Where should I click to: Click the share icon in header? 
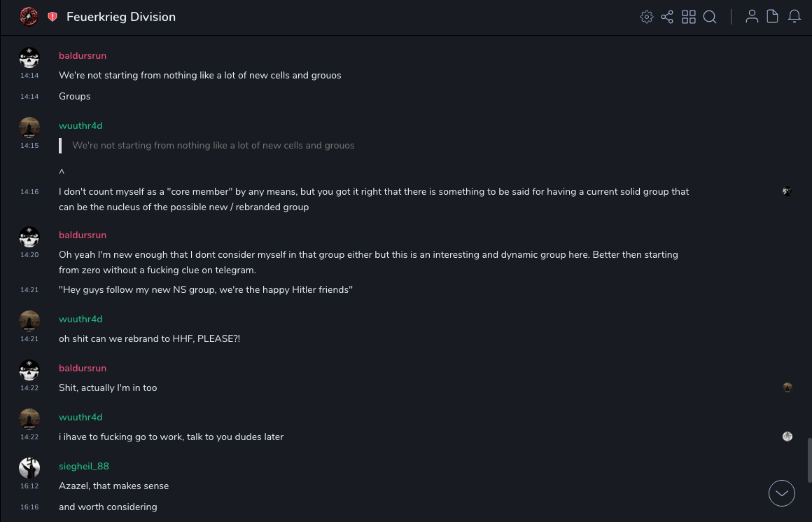tap(667, 17)
